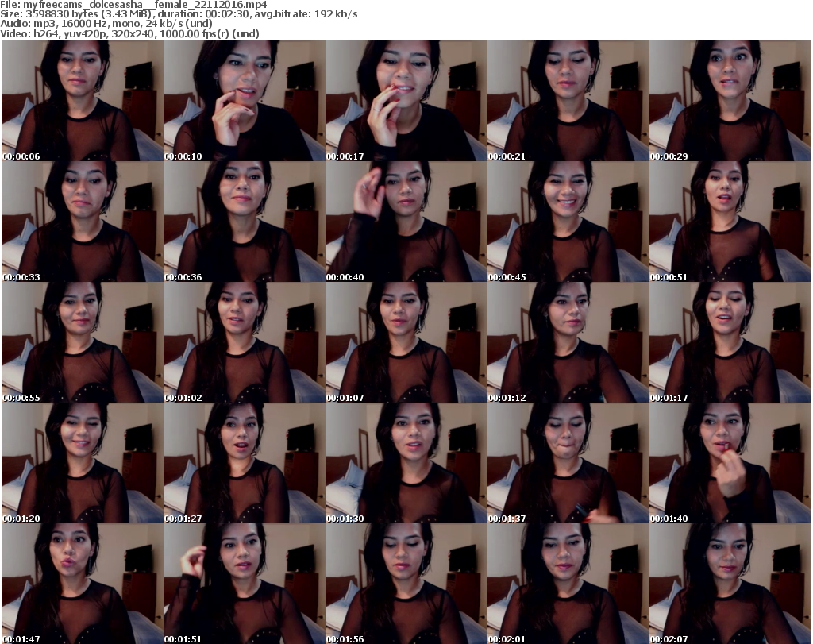The width and height of the screenshot is (813, 644).
Task: Open the frame stamped 00:00:45
Action: [x=568, y=222]
